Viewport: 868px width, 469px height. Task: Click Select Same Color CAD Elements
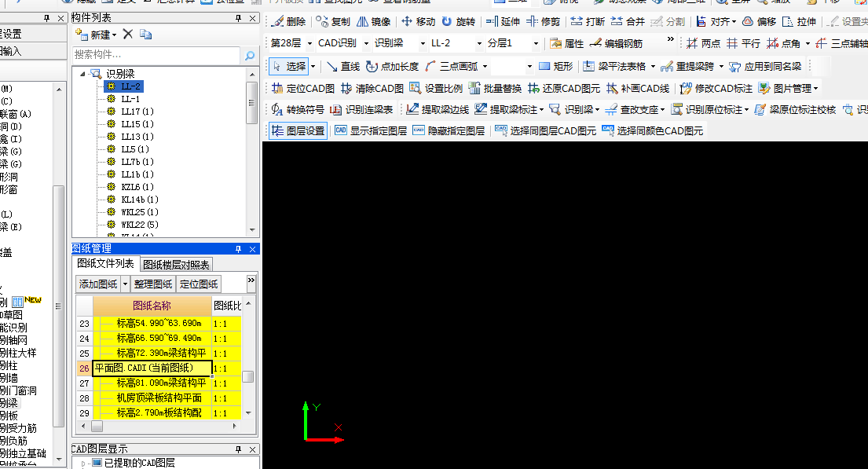tap(653, 130)
